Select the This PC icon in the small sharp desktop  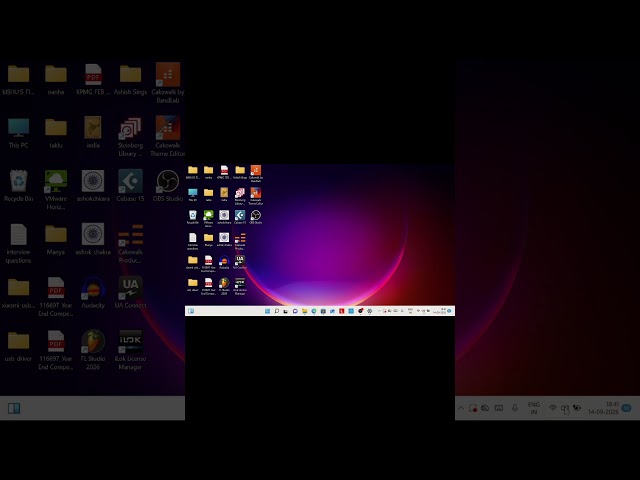point(193,195)
